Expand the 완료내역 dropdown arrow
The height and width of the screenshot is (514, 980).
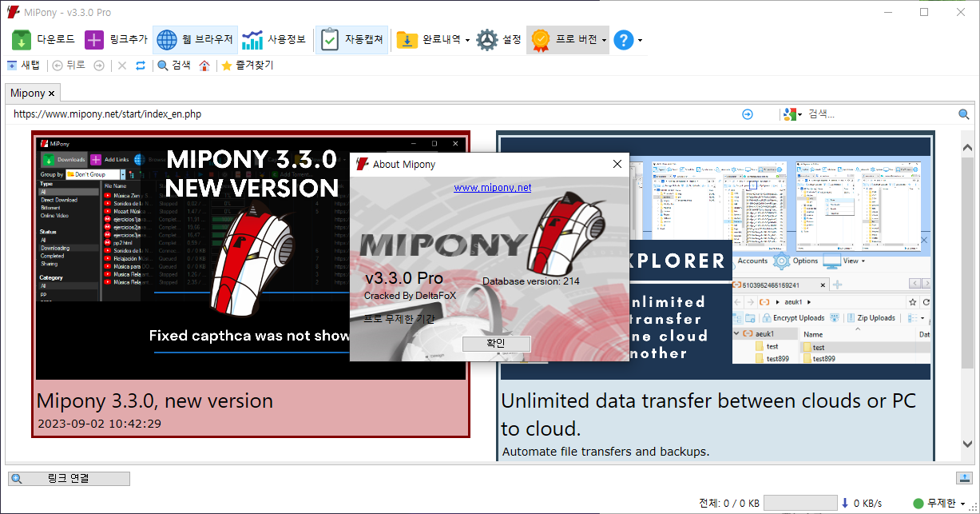coord(467,40)
